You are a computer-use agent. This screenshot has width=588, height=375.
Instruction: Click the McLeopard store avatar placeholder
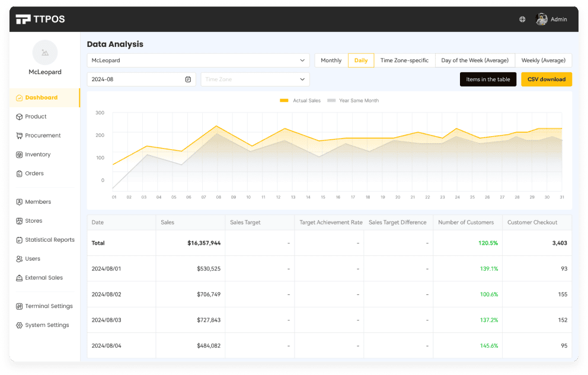45,53
